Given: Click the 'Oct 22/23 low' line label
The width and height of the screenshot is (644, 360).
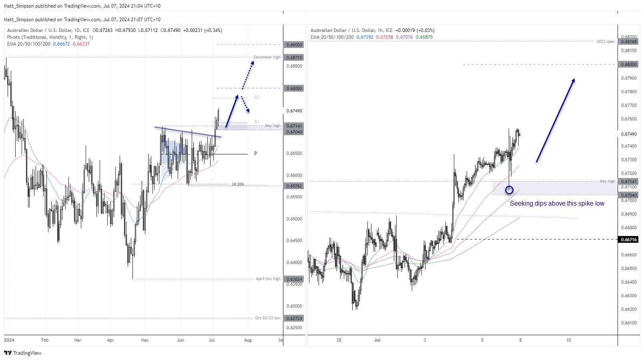Looking at the screenshot, I should pyautogui.click(x=268, y=318).
